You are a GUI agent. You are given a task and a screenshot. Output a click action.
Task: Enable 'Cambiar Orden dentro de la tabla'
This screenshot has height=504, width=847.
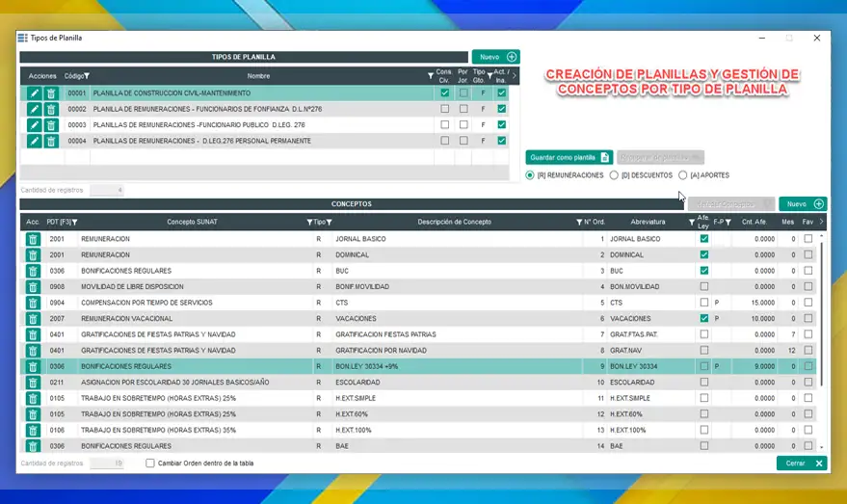pos(150,463)
